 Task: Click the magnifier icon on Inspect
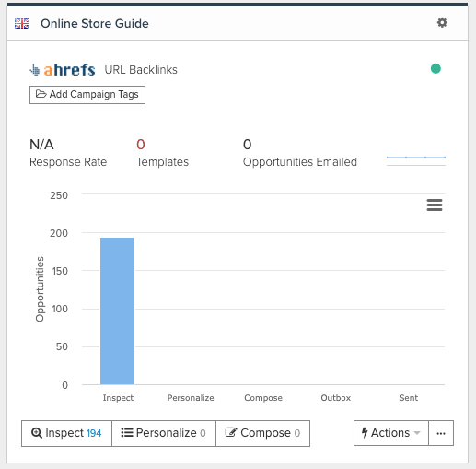(37, 433)
